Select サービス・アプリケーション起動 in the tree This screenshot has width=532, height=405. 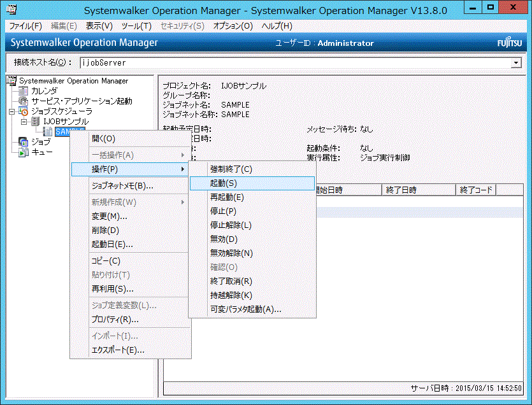pos(82,101)
